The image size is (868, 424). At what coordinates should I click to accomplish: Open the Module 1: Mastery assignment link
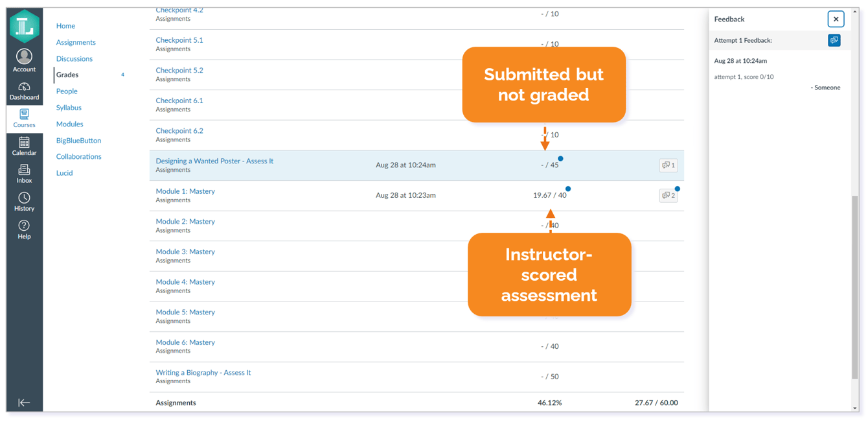(x=185, y=191)
